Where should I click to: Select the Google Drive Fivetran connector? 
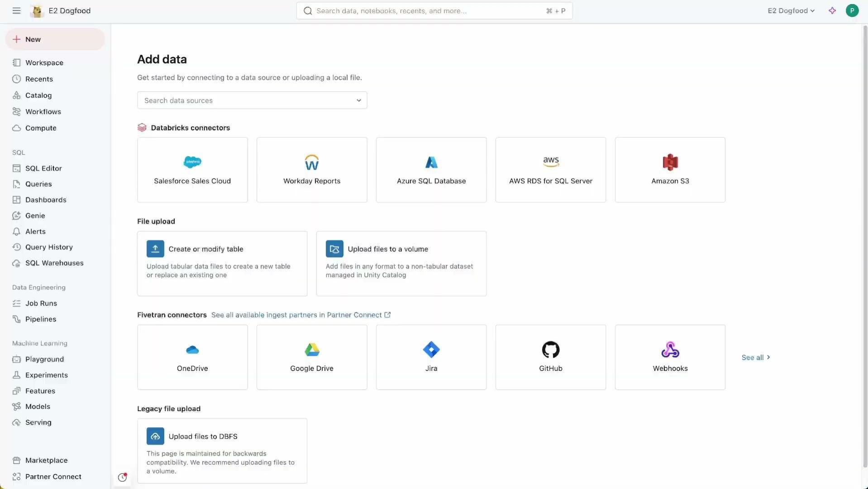click(x=312, y=357)
